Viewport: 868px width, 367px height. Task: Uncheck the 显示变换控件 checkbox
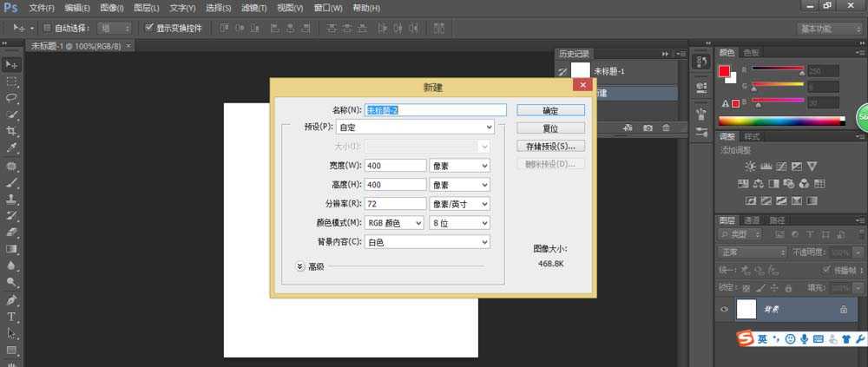pyautogui.click(x=149, y=28)
